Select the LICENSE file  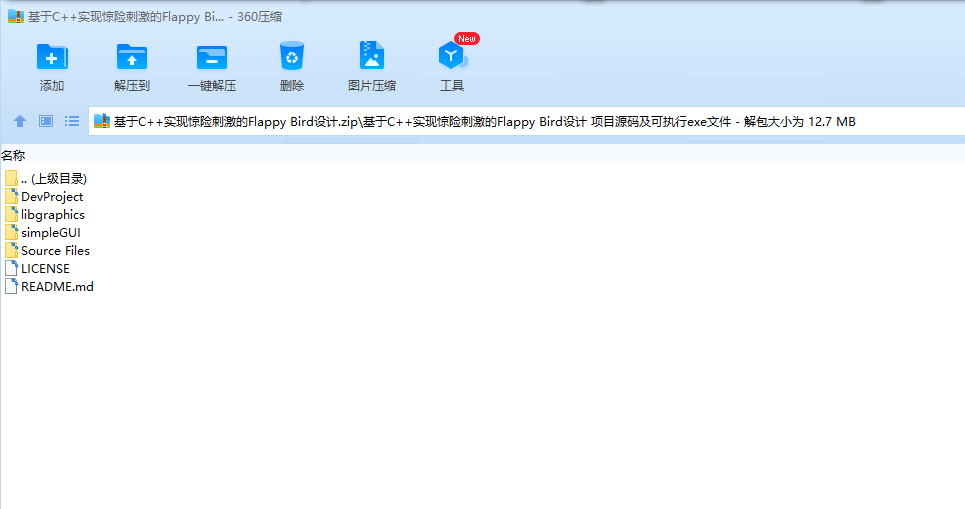(x=38, y=268)
